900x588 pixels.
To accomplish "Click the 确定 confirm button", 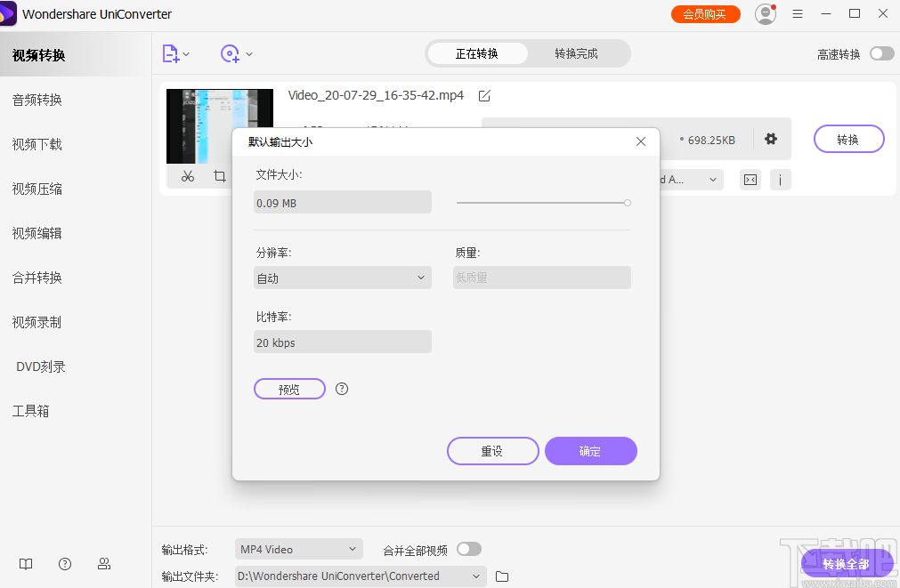I will point(590,451).
